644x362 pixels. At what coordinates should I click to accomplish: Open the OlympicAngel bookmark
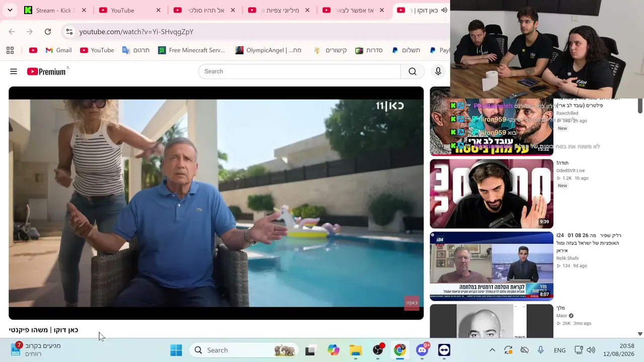click(268, 50)
